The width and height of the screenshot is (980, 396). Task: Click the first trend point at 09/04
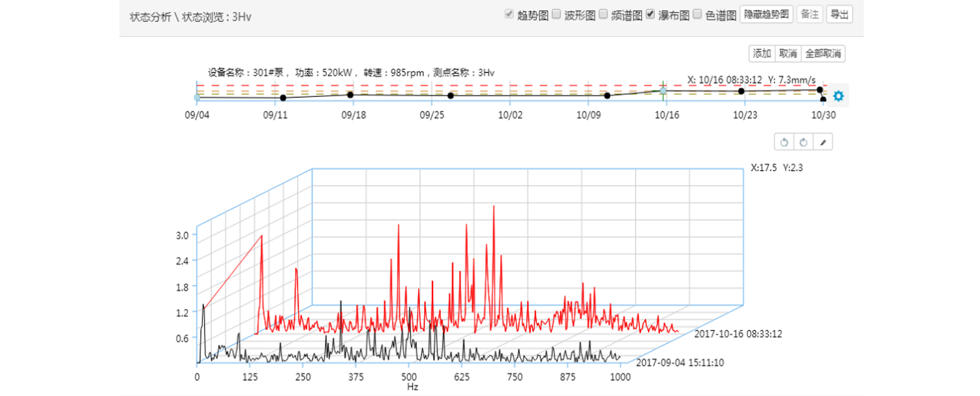pyautogui.click(x=197, y=97)
